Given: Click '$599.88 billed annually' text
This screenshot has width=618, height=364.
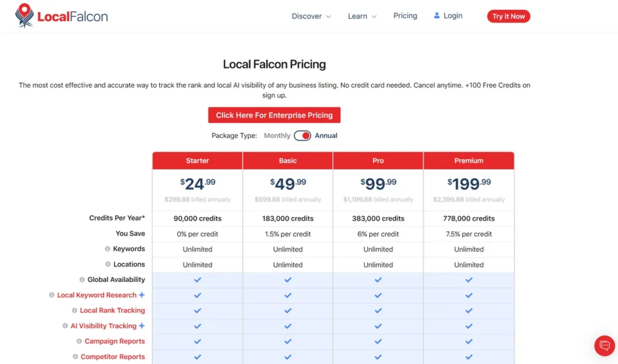Looking at the screenshot, I should pyautogui.click(x=288, y=200).
